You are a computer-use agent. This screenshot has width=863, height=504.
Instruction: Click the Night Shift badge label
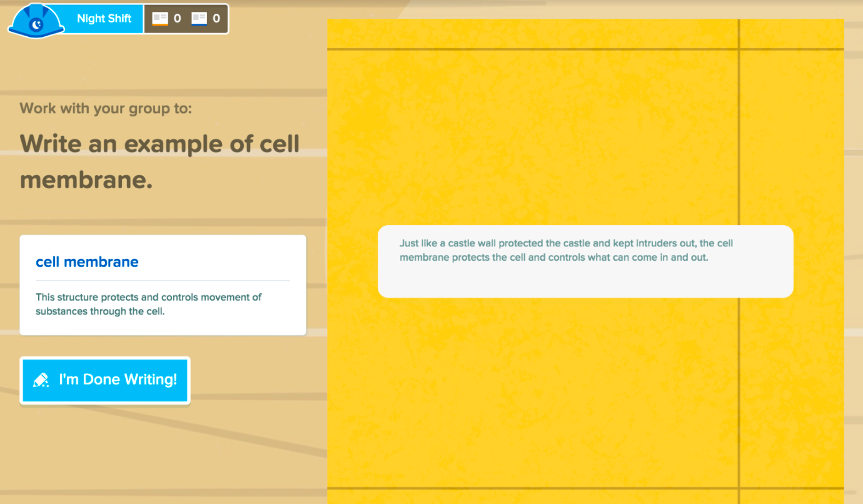tap(104, 19)
